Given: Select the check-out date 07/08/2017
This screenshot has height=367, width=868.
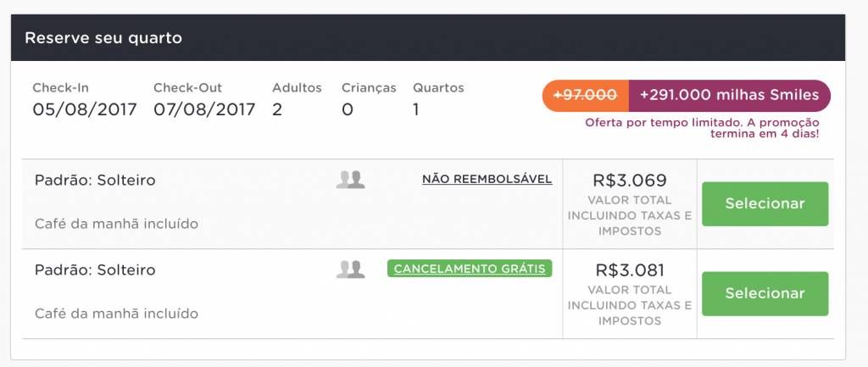Looking at the screenshot, I should point(204,109).
